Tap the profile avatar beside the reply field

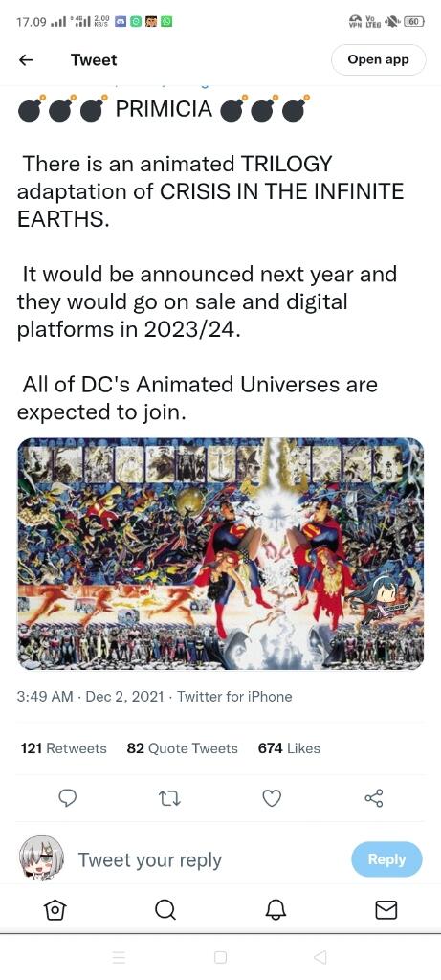pos(41,858)
